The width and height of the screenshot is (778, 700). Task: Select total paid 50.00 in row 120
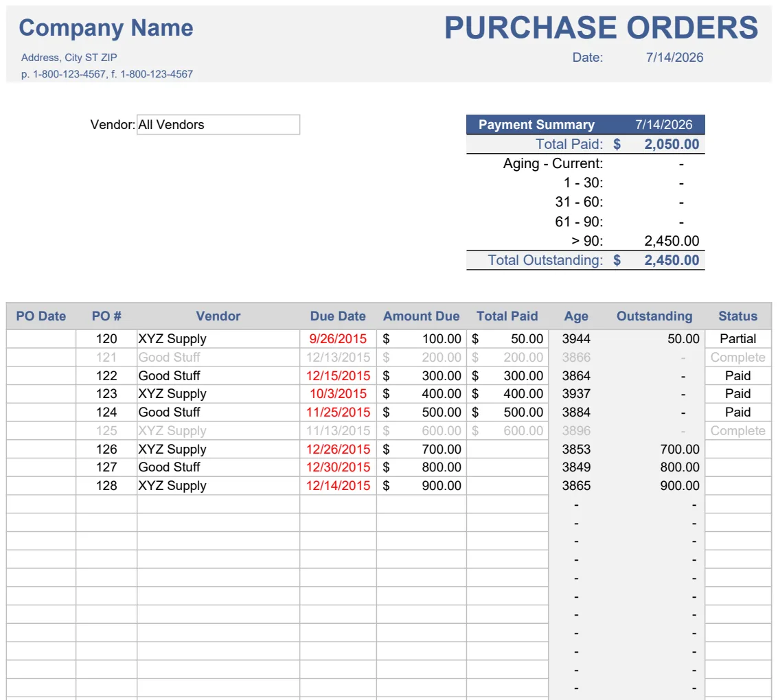507,339
